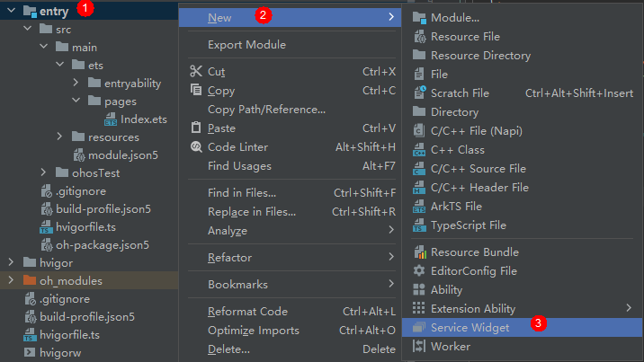Click the Worker file icon

point(419,347)
